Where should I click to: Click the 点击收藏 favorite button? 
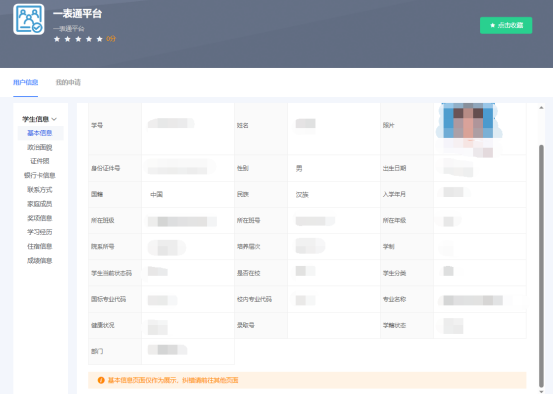(506, 25)
